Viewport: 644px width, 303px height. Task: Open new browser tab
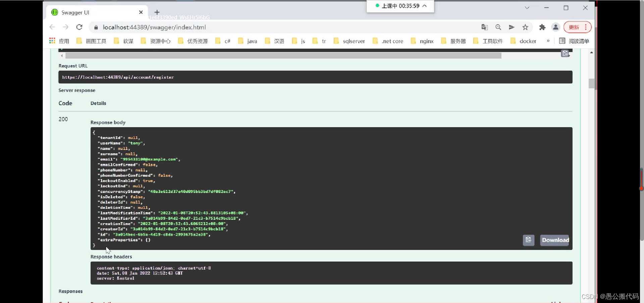(157, 12)
